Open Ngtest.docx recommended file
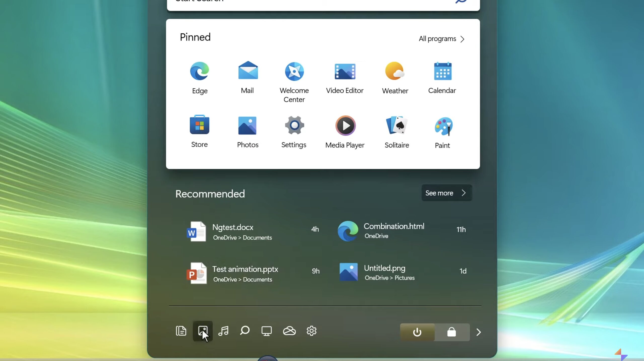This screenshot has width=644, height=361. pos(252,231)
